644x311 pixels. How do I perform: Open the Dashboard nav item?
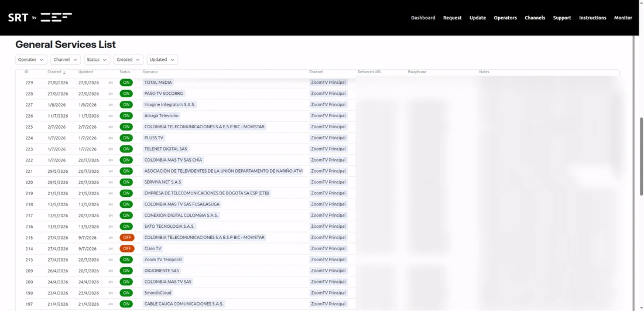point(423,18)
